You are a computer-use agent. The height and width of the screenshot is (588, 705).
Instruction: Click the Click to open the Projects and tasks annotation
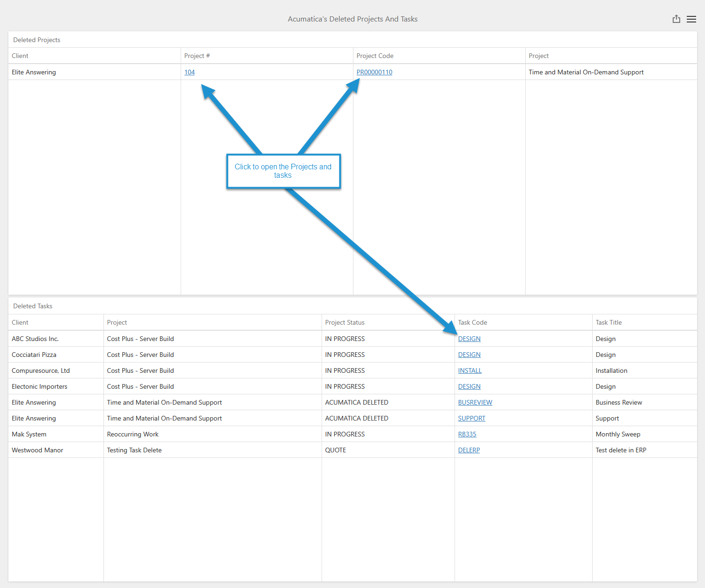[x=283, y=171]
